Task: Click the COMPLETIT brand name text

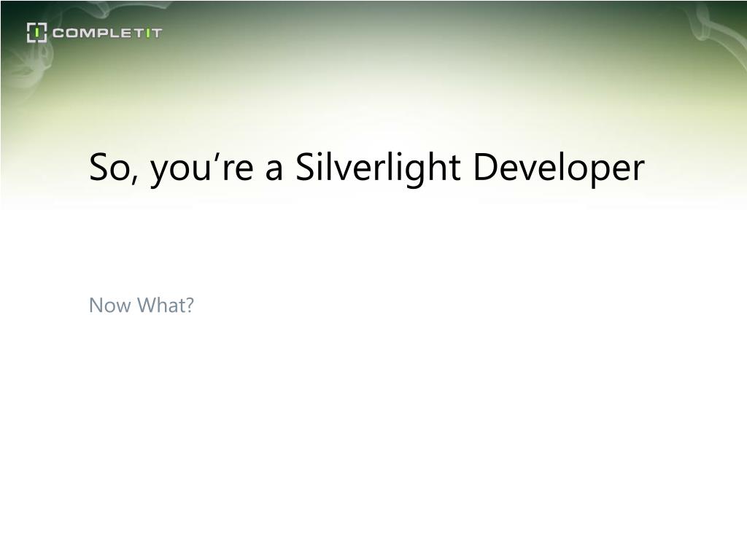Action: 107,33
